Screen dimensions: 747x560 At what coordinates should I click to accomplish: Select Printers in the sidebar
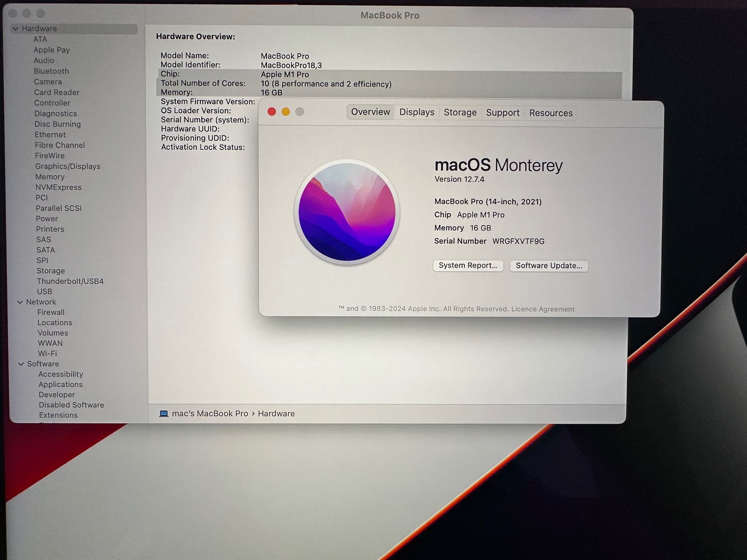tap(50, 229)
